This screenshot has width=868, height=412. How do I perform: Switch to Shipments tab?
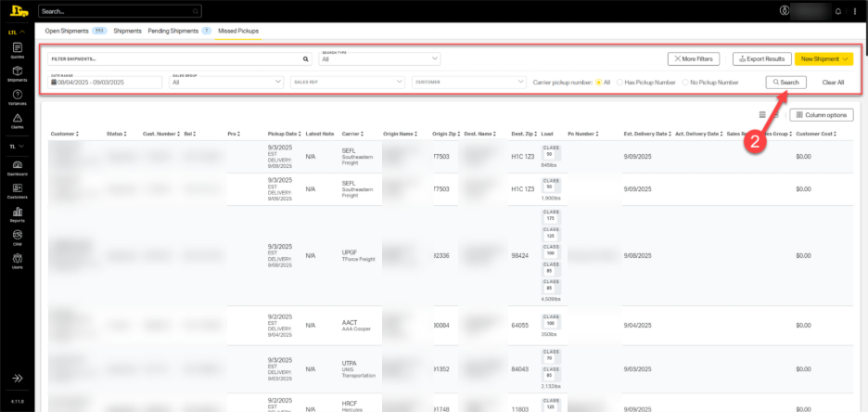coord(127,31)
